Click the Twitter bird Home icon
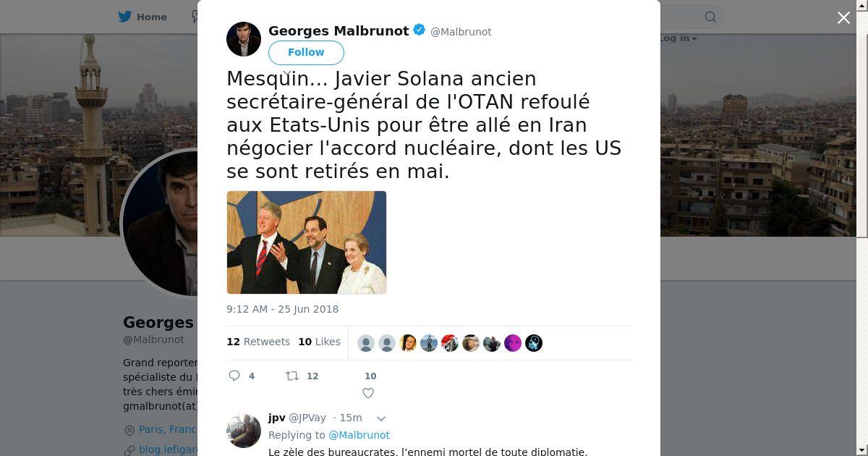The width and height of the screenshot is (868, 456). click(126, 17)
